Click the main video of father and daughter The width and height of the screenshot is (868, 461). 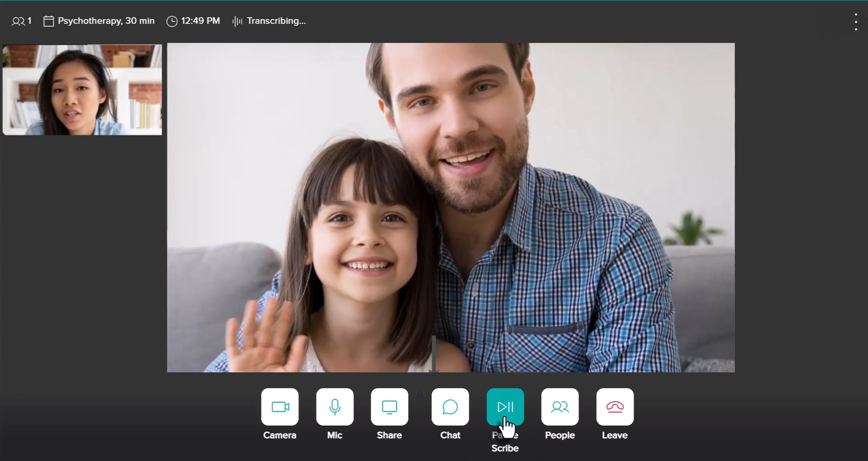(x=451, y=208)
